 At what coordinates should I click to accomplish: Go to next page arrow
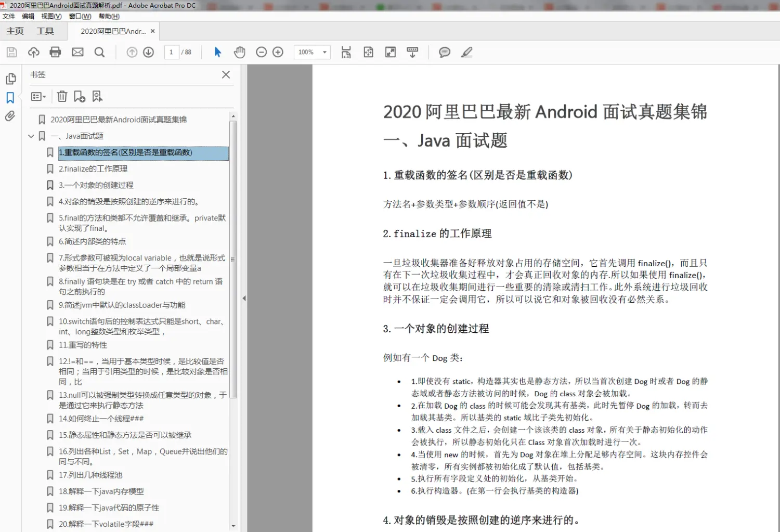[x=149, y=52]
